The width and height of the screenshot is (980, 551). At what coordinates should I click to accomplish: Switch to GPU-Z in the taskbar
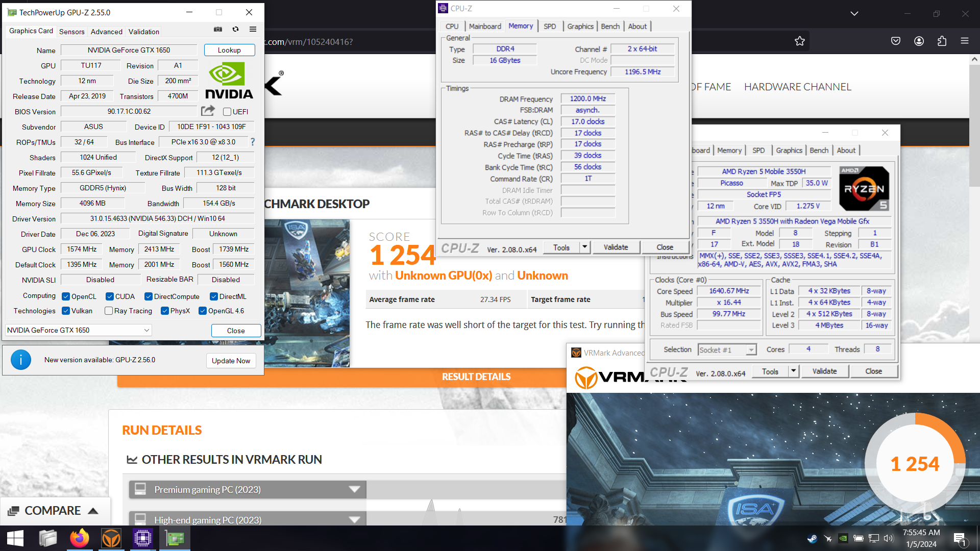[175, 538]
